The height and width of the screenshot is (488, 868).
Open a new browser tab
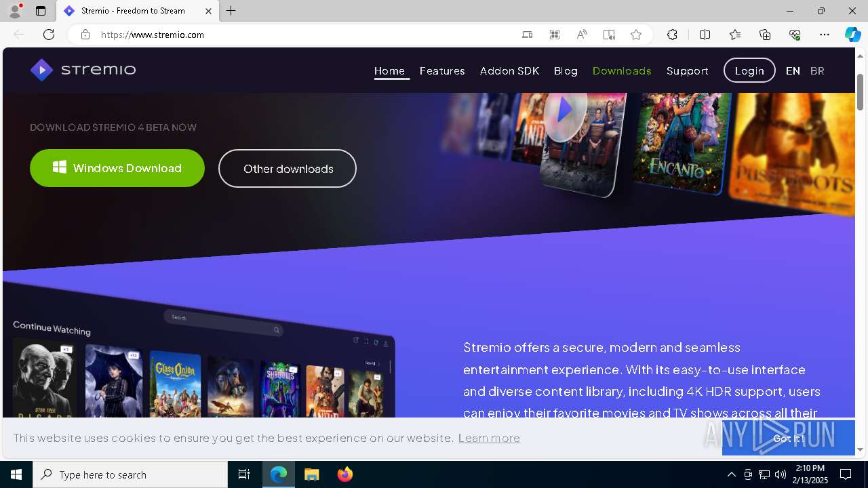[231, 11]
